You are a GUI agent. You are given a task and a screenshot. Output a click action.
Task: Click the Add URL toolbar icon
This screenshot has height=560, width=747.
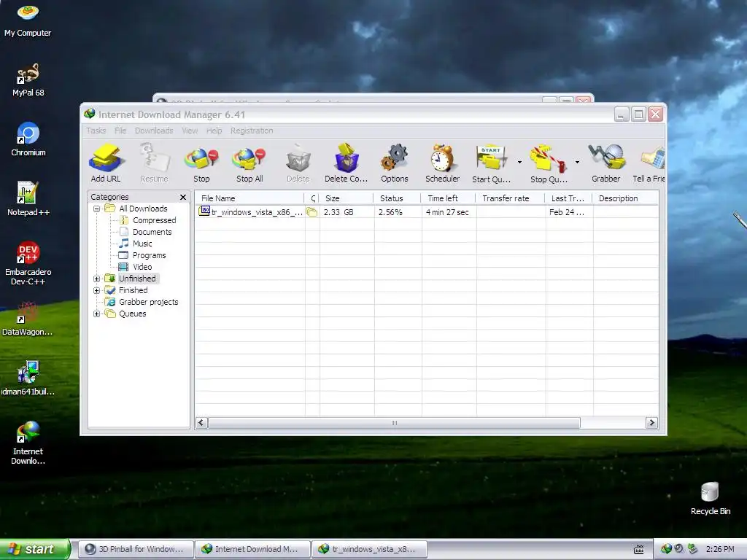point(106,163)
